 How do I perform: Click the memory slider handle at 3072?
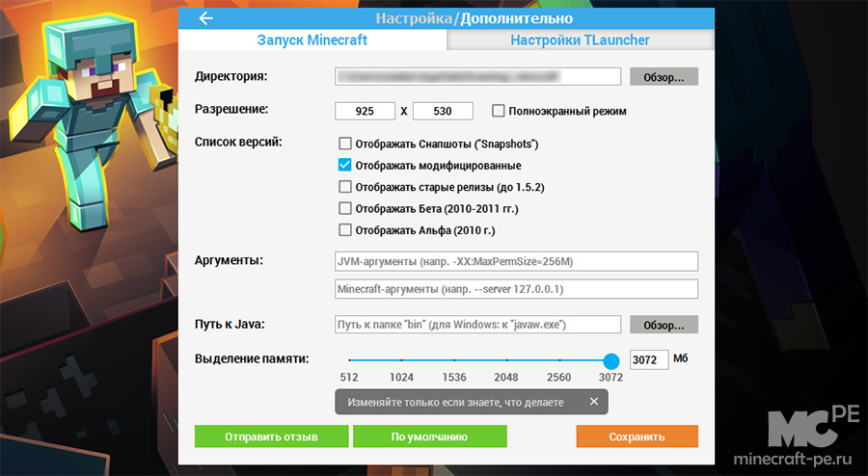pyautogui.click(x=611, y=361)
